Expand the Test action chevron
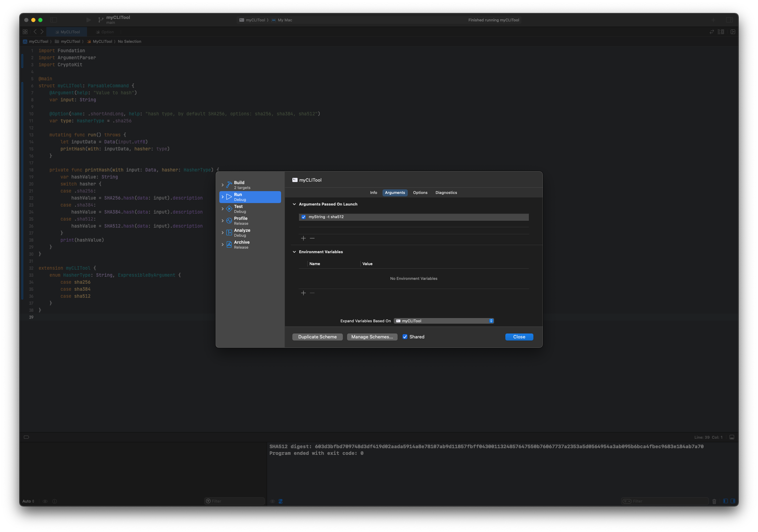The width and height of the screenshot is (758, 532). coord(222,209)
